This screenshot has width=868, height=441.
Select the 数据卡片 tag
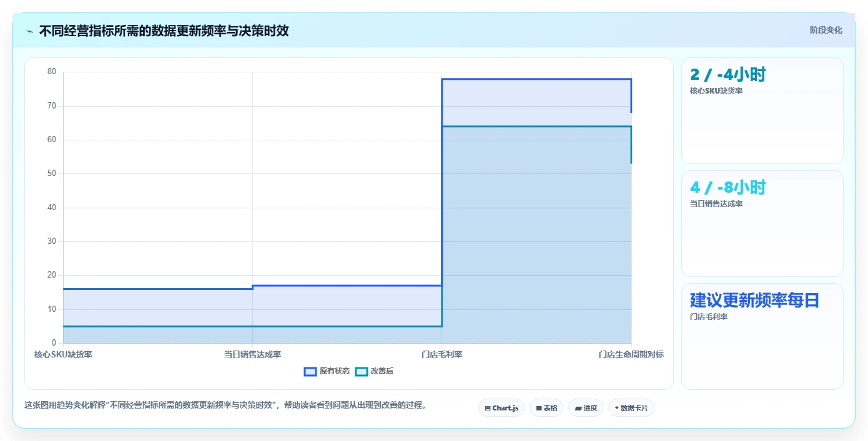click(631, 408)
